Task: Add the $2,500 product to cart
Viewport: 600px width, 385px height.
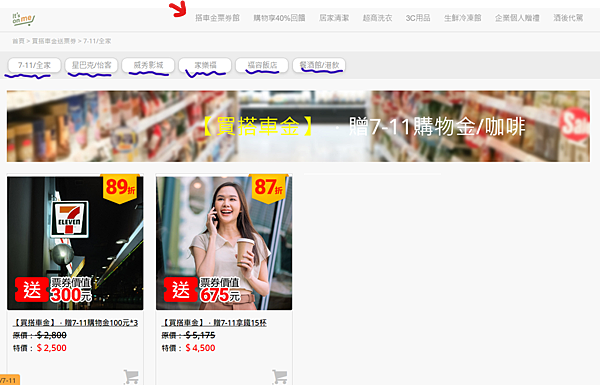Action: 131,377
